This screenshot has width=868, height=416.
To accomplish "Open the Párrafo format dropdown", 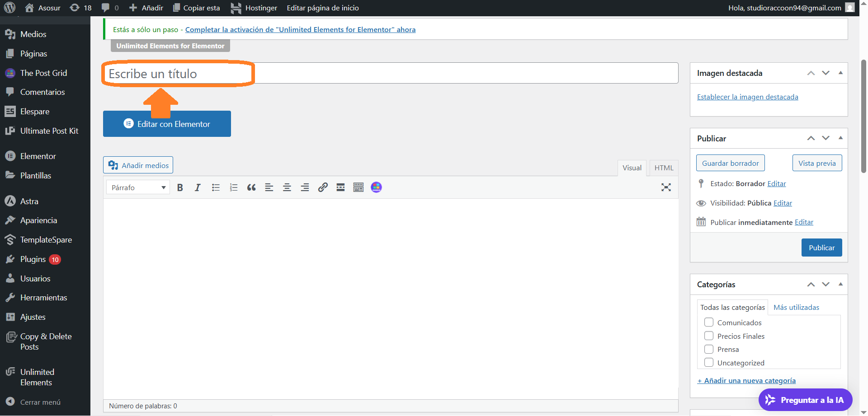I will coord(138,187).
